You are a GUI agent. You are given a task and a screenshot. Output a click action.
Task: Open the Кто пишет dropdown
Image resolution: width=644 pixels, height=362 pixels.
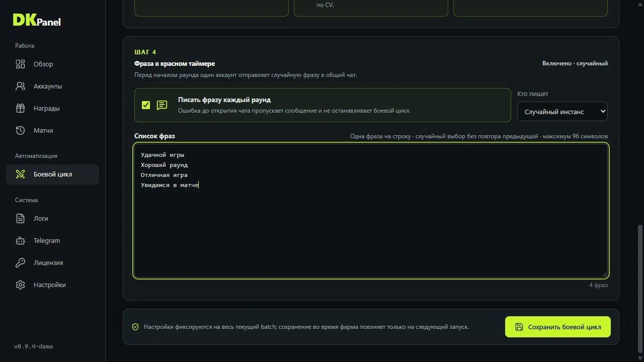(x=562, y=112)
